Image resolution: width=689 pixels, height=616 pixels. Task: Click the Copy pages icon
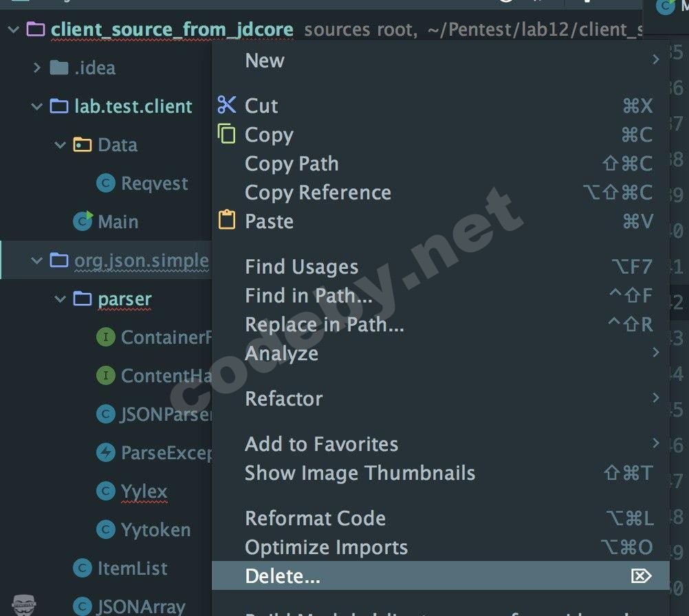point(227,133)
